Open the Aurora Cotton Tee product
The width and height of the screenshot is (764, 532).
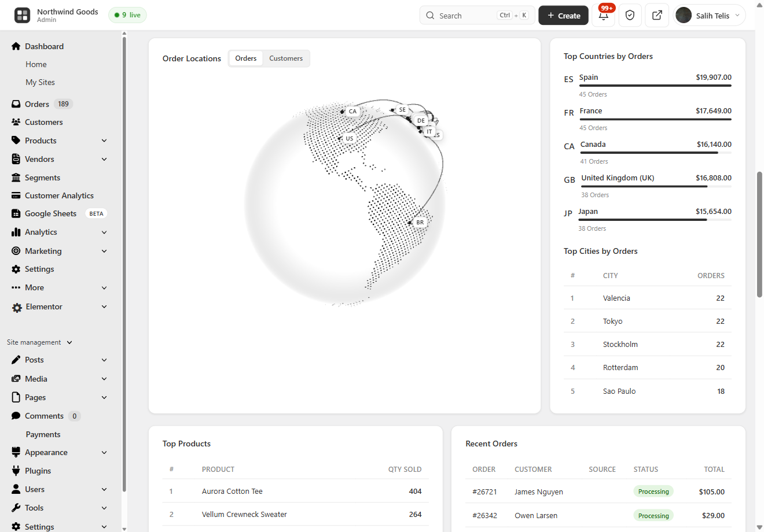click(x=232, y=491)
